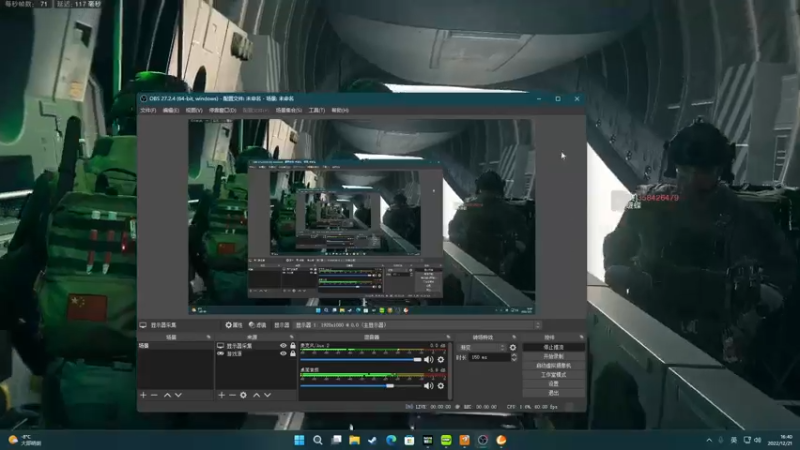Image resolution: width=800 pixels, height=450 pixels.
Task: Pop out the 场景 dock panel
Action: [x=208, y=337]
